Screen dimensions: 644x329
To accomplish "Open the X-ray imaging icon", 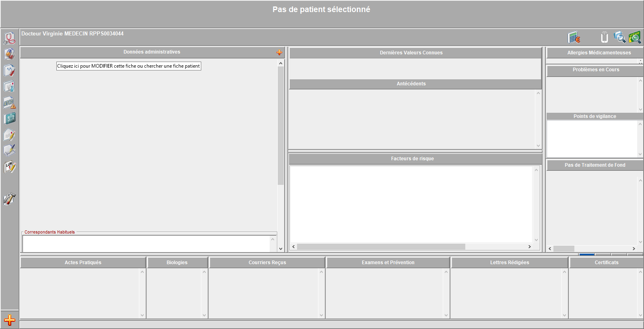I will [9, 118].
